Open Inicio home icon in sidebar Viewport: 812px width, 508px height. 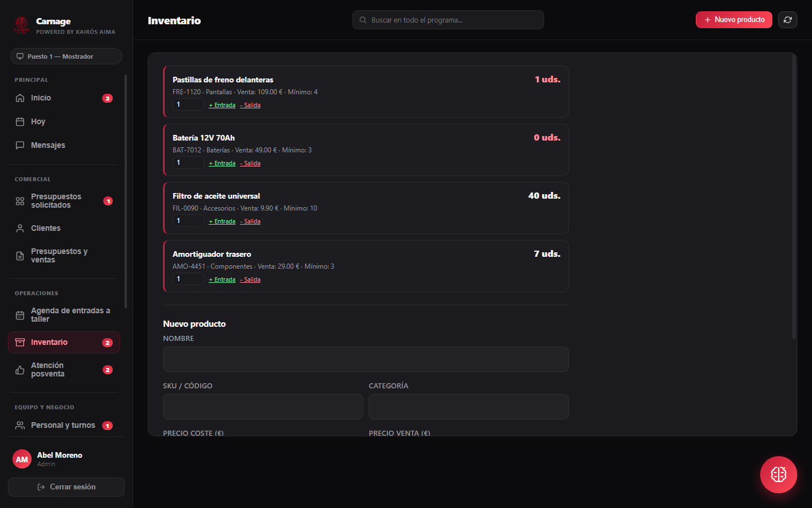point(20,98)
